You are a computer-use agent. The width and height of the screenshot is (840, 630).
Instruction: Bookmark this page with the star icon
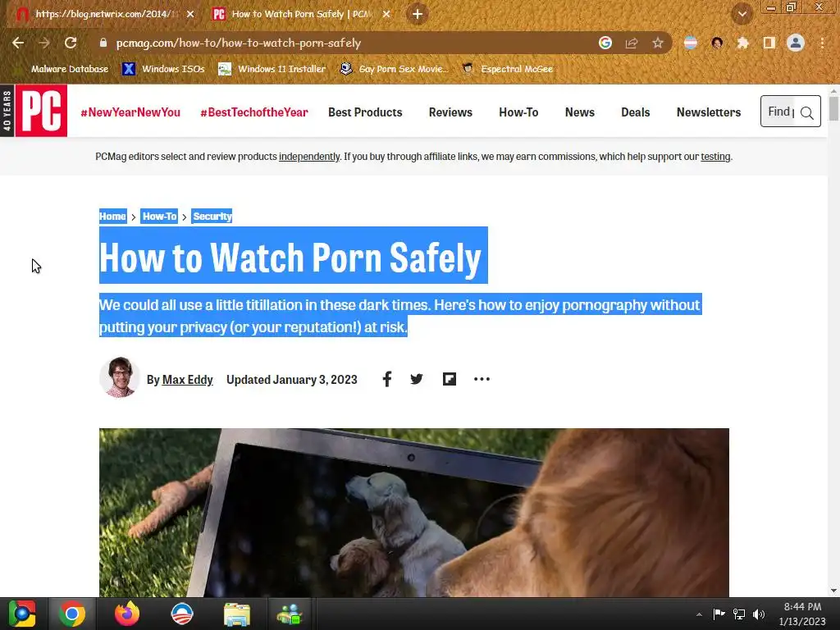pos(658,43)
